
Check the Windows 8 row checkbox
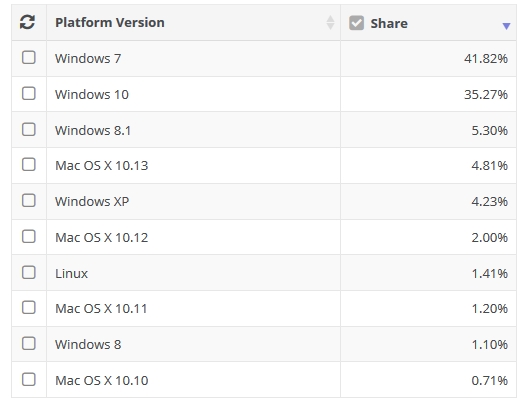point(29,343)
